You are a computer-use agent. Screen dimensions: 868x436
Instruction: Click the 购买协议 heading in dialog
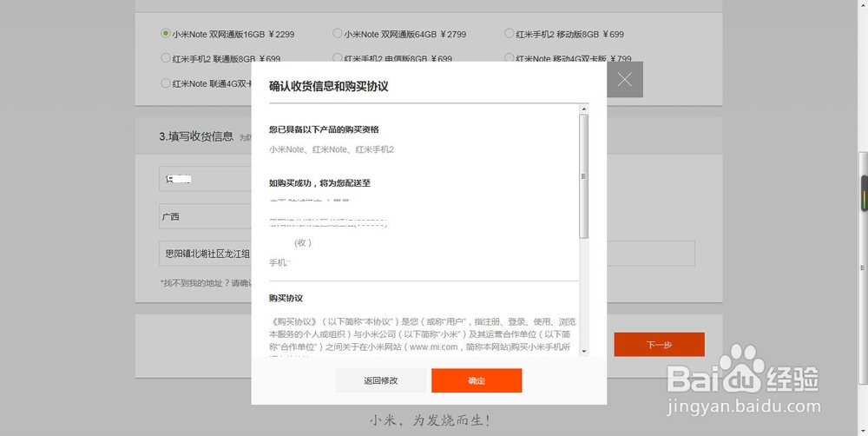(286, 298)
